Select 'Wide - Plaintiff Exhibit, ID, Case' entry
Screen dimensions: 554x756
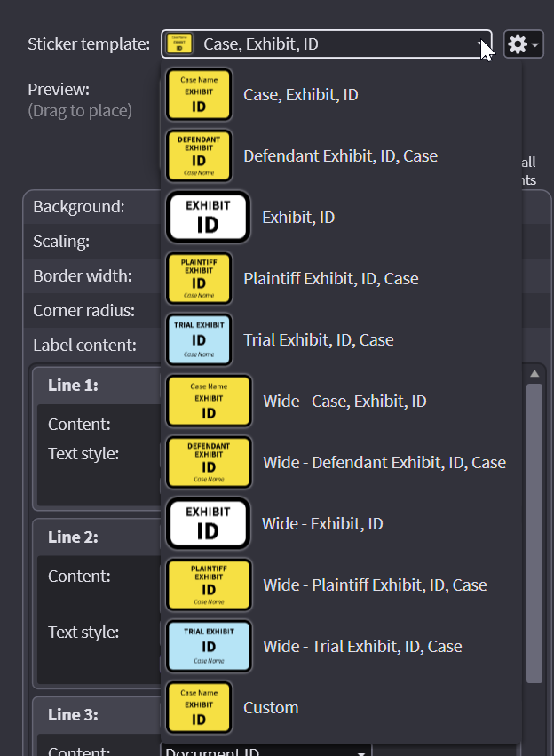click(375, 585)
